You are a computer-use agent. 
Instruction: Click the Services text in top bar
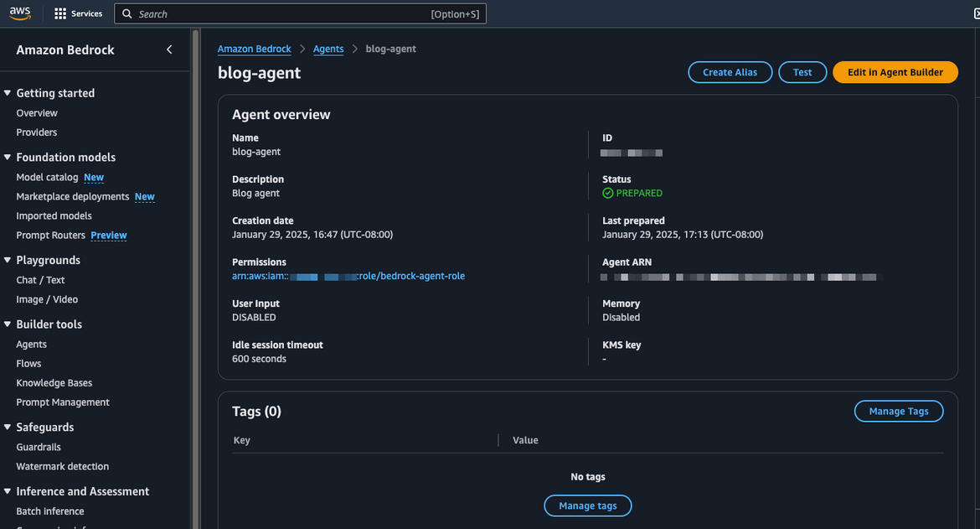click(87, 13)
